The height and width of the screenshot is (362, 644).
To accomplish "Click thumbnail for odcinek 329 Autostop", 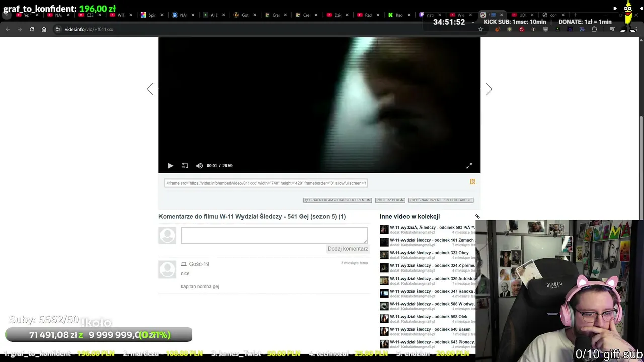I will [x=384, y=281].
